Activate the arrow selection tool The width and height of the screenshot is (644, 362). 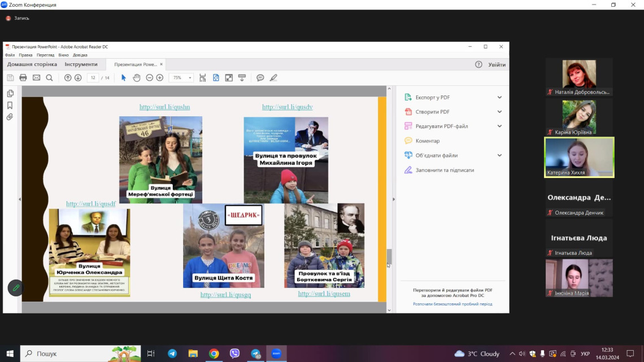[124, 78]
